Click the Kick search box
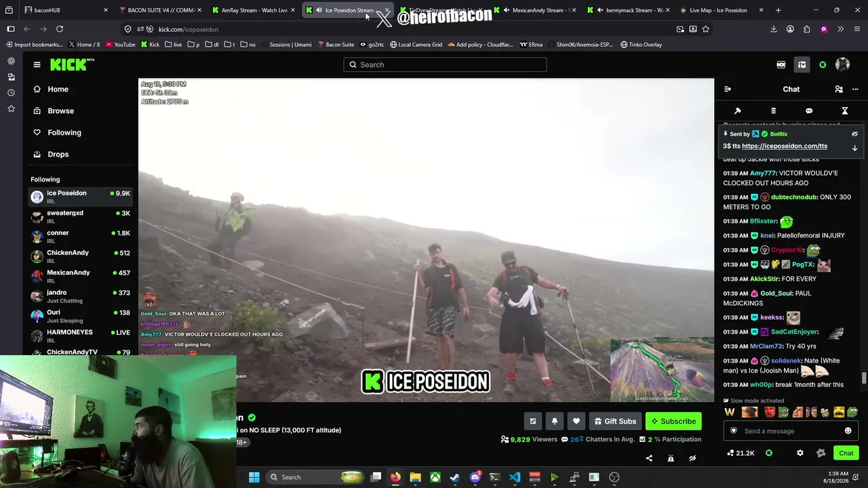The height and width of the screenshot is (488, 868). click(445, 64)
